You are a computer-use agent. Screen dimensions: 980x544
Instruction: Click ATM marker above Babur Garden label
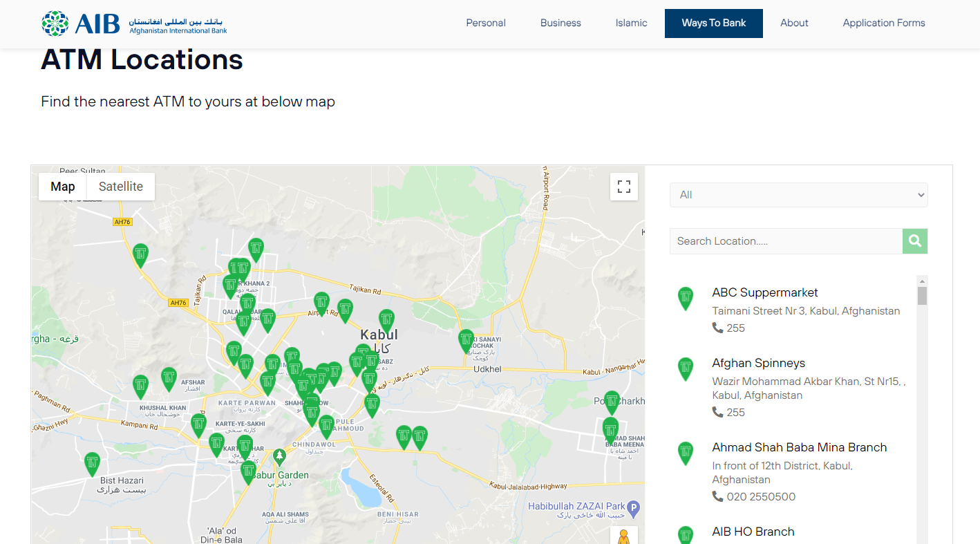click(249, 473)
